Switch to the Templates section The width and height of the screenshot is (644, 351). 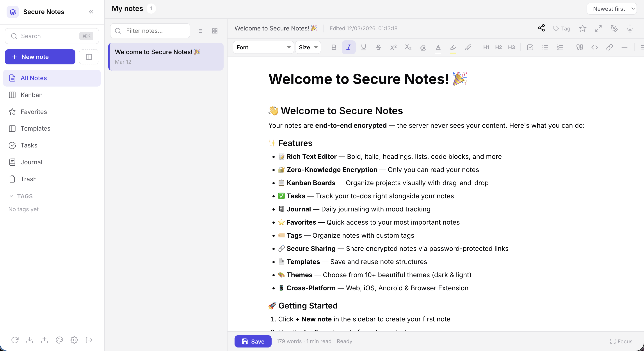(x=36, y=128)
